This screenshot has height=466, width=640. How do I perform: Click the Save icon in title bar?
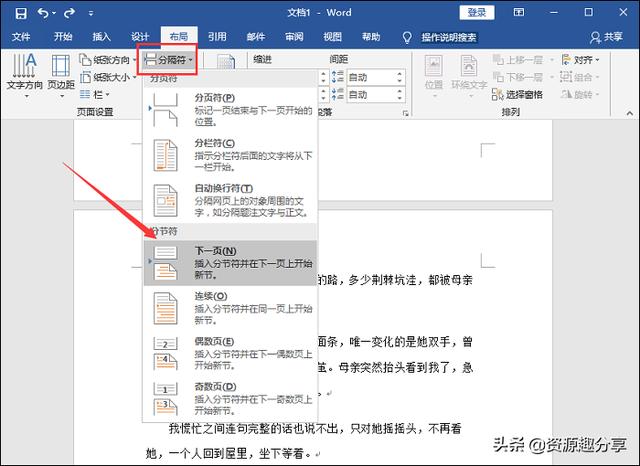pos(21,13)
